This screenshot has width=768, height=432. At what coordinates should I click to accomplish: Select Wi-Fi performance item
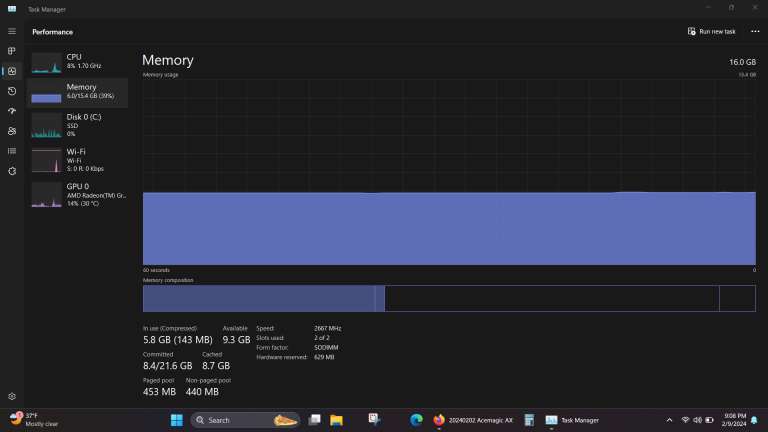tap(79, 159)
